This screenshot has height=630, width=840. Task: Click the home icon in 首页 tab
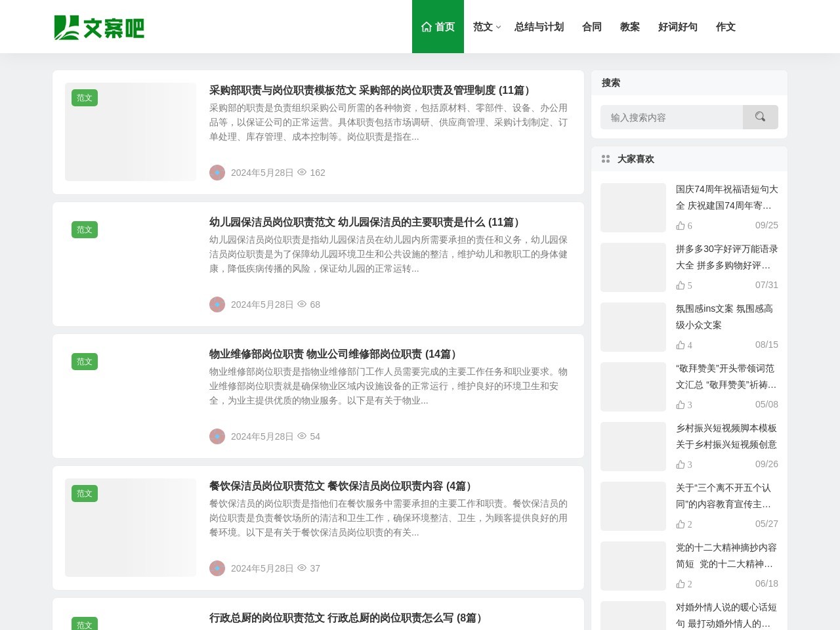click(x=427, y=27)
